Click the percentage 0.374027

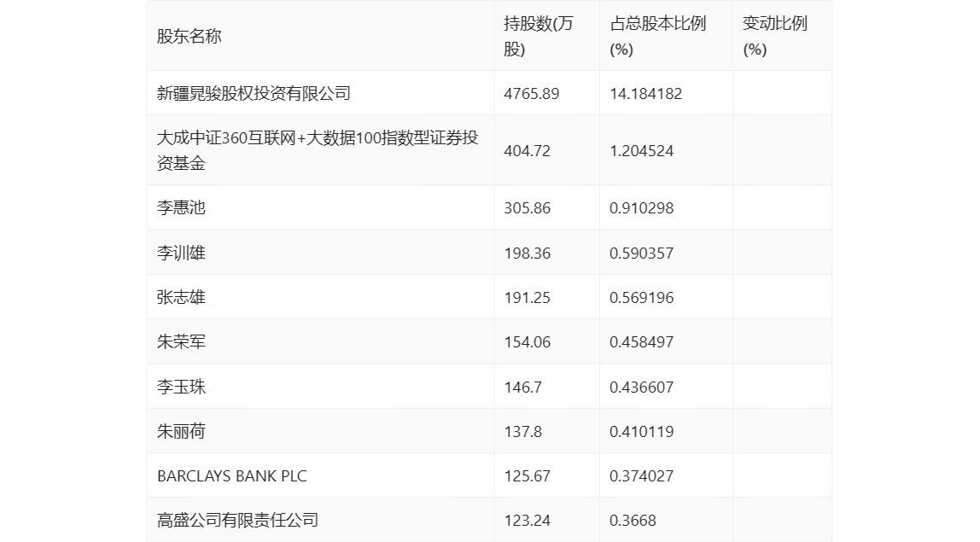tap(641, 476)
